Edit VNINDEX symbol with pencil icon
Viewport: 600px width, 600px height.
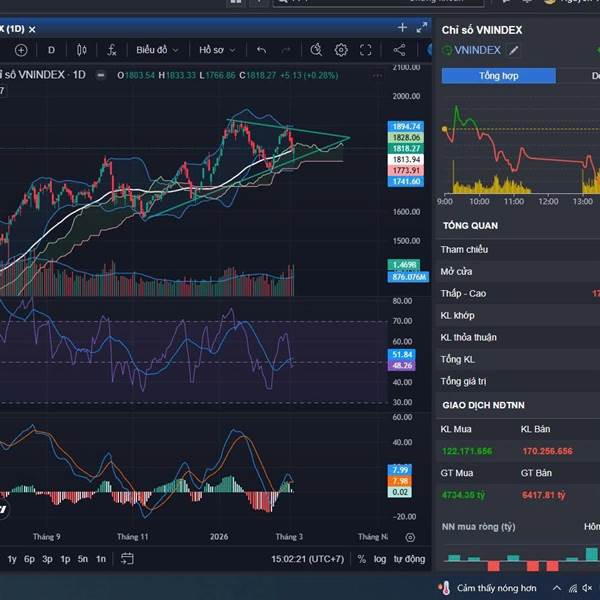[514, 50]
